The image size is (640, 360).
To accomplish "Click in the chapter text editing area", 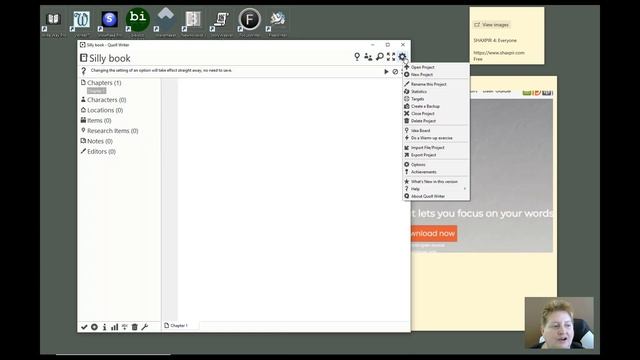I will (x=293, y=199).
